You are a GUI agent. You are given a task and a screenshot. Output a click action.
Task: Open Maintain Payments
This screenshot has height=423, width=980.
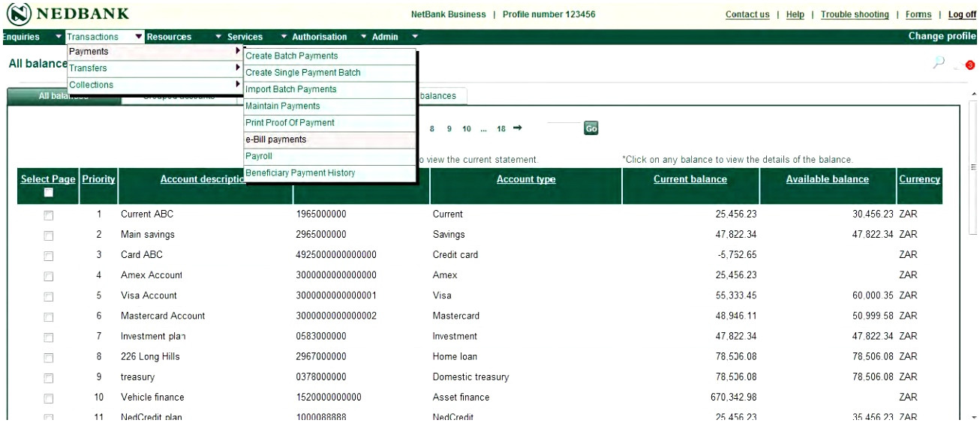coord(329,106)
